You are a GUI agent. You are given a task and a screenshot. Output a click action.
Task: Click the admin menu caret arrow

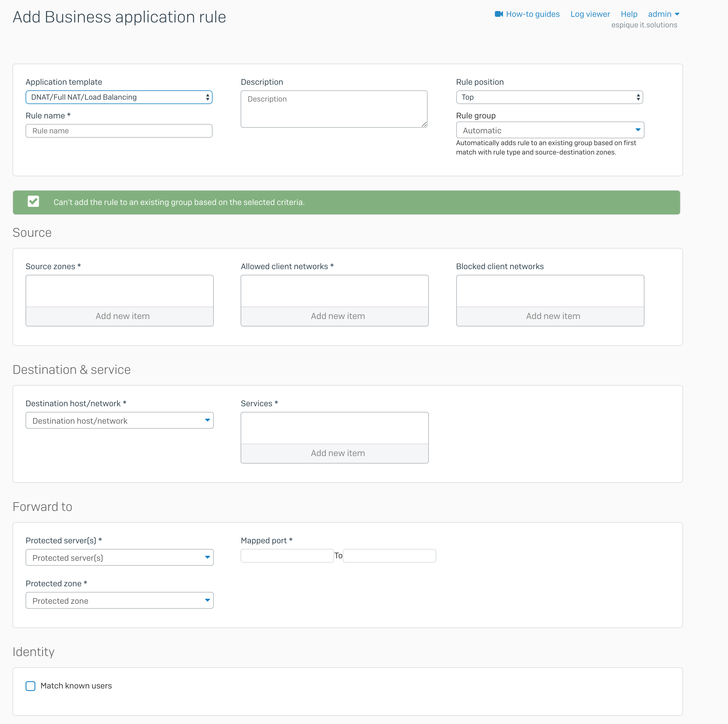coord(677,14)
